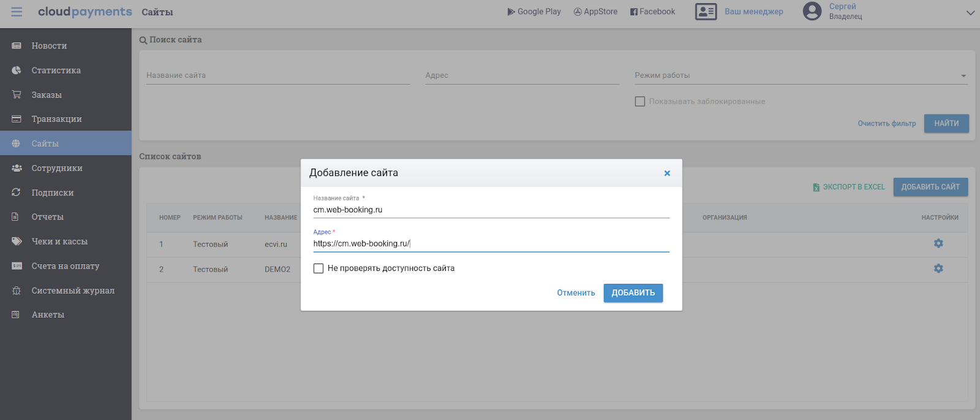Screen dimensions: 980x420
Task: Click the manager contact card icon
Action: [706, 12]
